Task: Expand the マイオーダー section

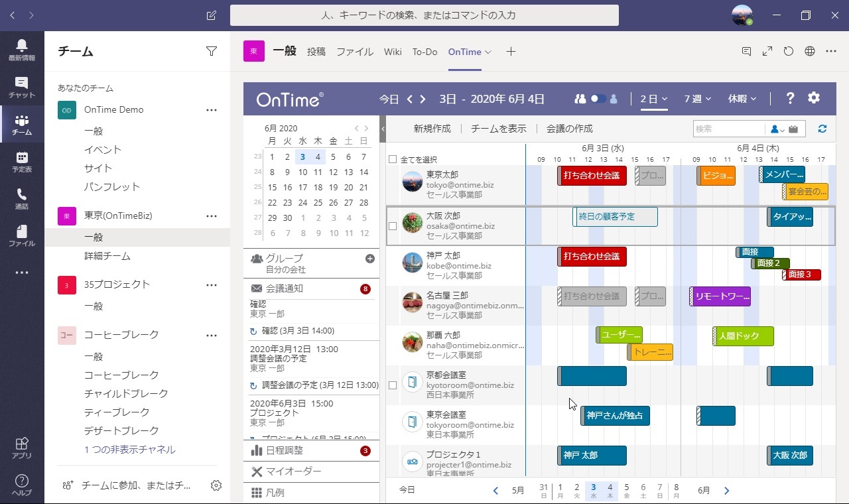Action: click(x=311, y=472)
